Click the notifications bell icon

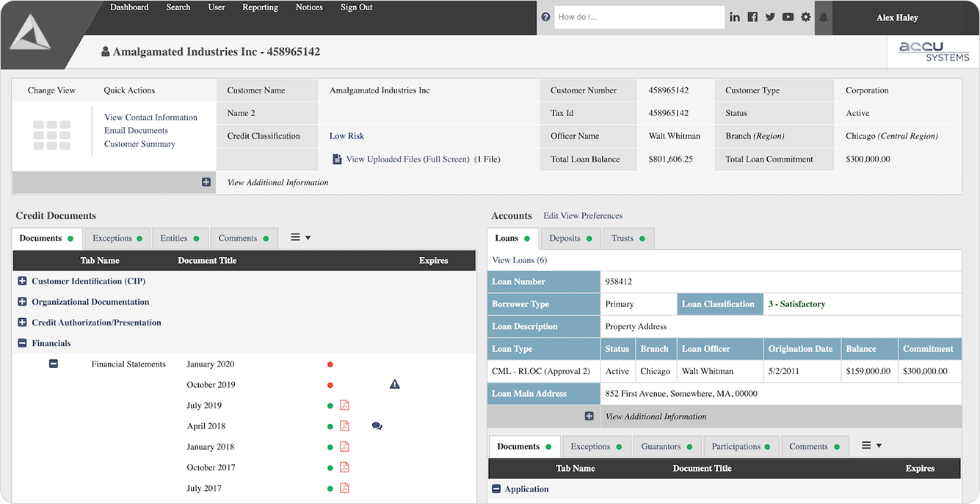(822, 18)
